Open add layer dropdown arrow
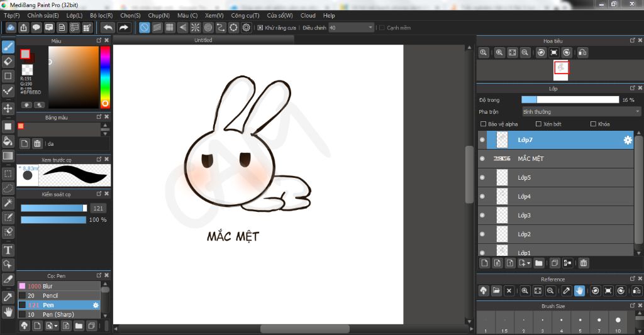 528,263
